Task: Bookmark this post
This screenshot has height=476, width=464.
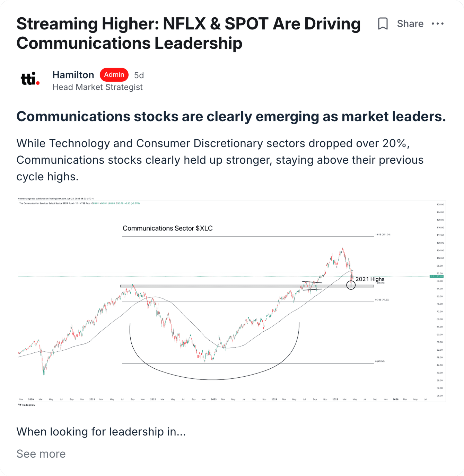Action: (x=383, y=24)
